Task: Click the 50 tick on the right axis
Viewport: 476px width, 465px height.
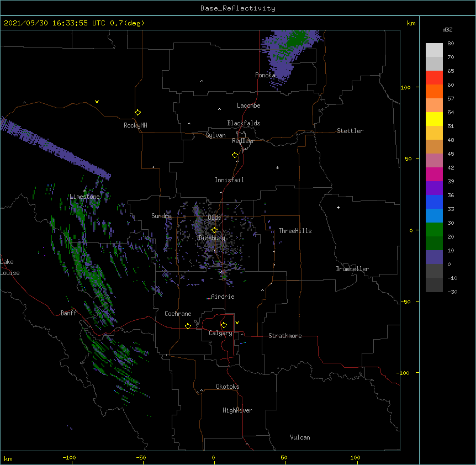Action: (408, 158)
